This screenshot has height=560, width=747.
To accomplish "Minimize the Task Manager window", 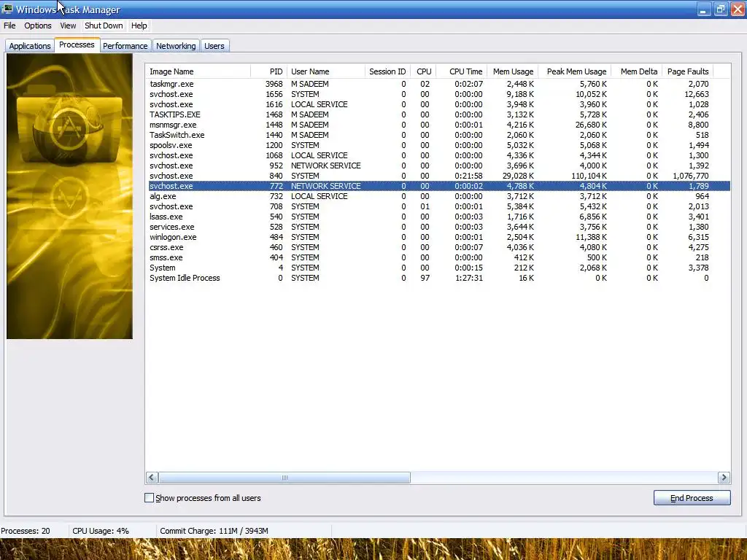I will coord(704,9).
